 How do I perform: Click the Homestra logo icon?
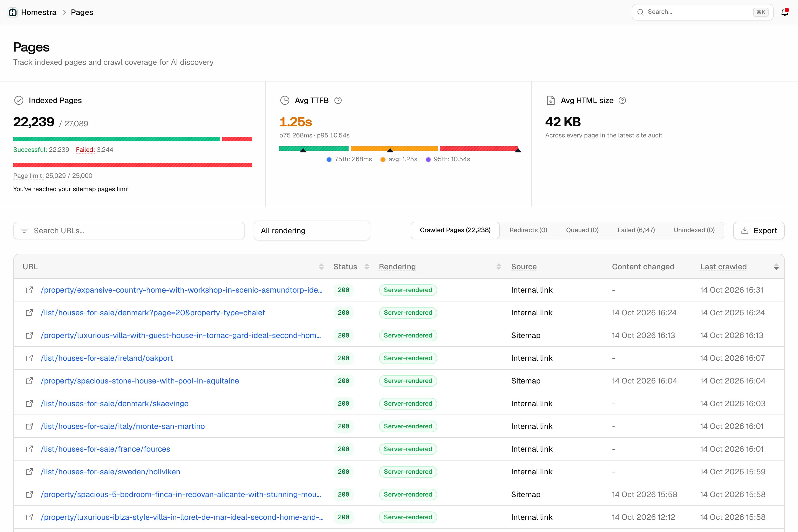pyautogui.click(x=13, y=12)
